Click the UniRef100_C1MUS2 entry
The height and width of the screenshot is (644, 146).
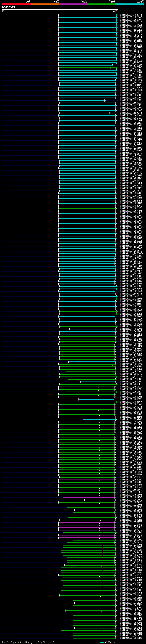[131, 70]
